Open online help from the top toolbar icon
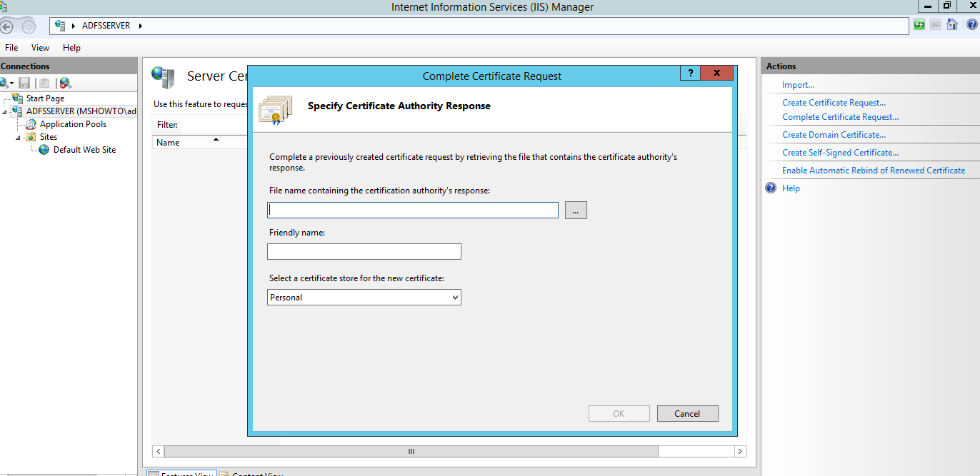Image resolution: width=980 pixels, height=476 pixels. (x=971, y=25)
